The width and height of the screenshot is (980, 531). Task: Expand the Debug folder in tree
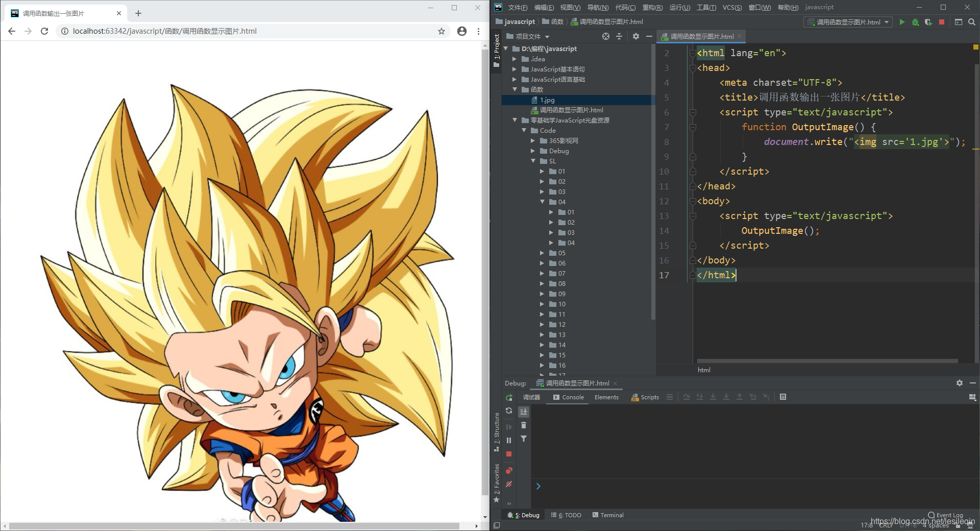(533, 151)
